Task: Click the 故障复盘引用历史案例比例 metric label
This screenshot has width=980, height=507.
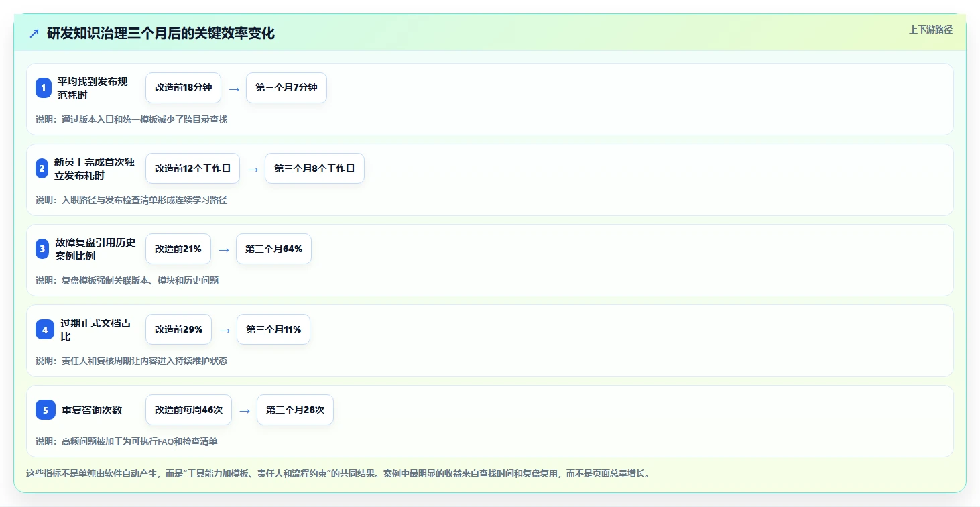Action: point(96,249)
